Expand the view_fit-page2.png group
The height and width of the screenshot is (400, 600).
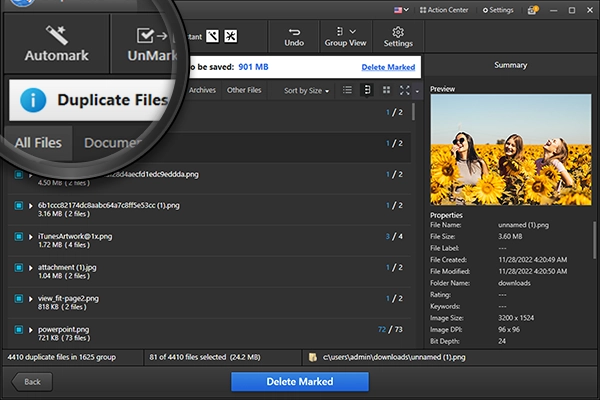tap(31, 299)
